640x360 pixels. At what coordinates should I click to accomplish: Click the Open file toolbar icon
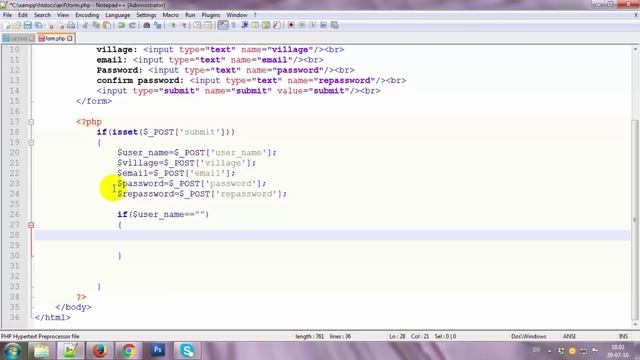[x=16, y=25]
